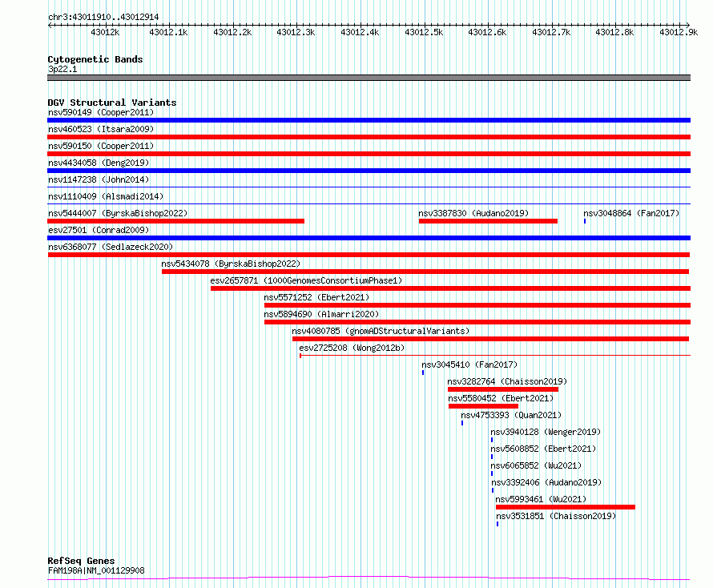This screenshot has height=588, width=713.
Task: Click the chr3:43011910..43012914 position label
Action: 103,18
